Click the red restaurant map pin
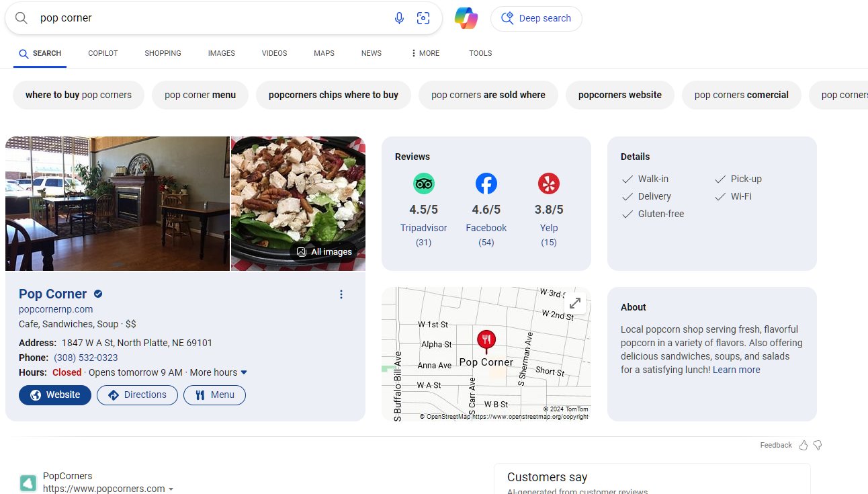868x494 pixels. (x=486, y=341)
